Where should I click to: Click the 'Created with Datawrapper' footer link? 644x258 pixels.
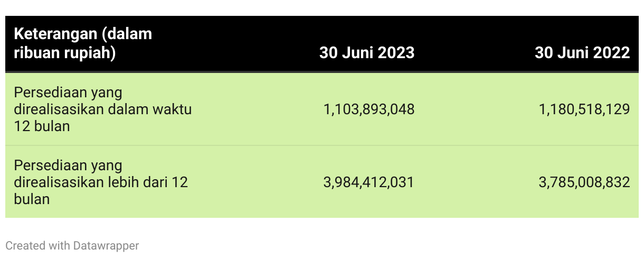pyautogui.click(x=72, y=245)
